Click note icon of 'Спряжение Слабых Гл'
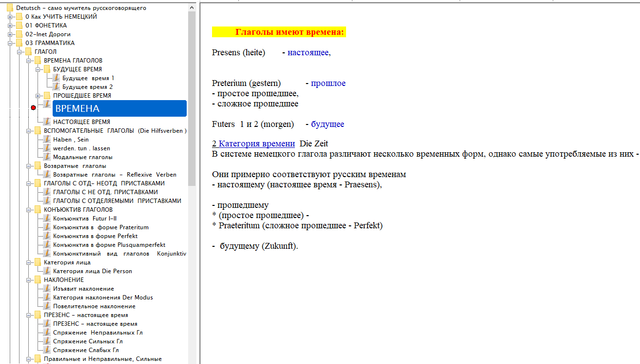Viewport: 640px width, 364px height. coord(47,350)
